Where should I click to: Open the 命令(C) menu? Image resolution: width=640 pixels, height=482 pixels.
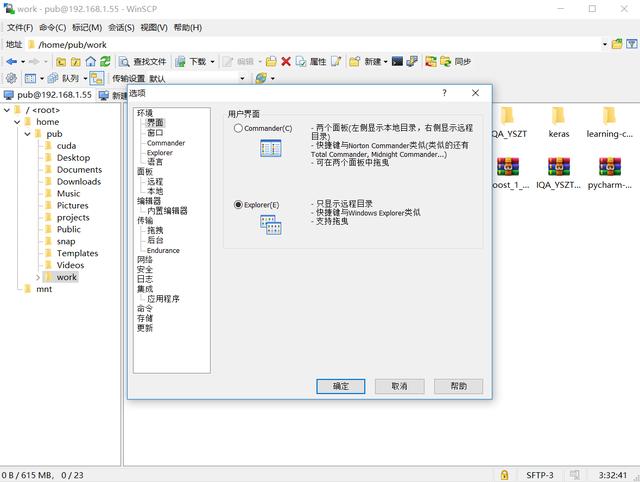point(52,28)
